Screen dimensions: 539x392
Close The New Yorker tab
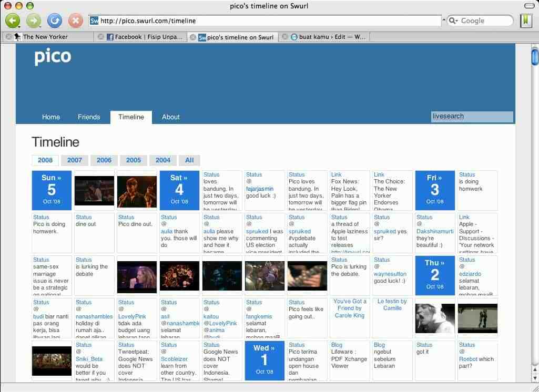click(x=8, y=37)
